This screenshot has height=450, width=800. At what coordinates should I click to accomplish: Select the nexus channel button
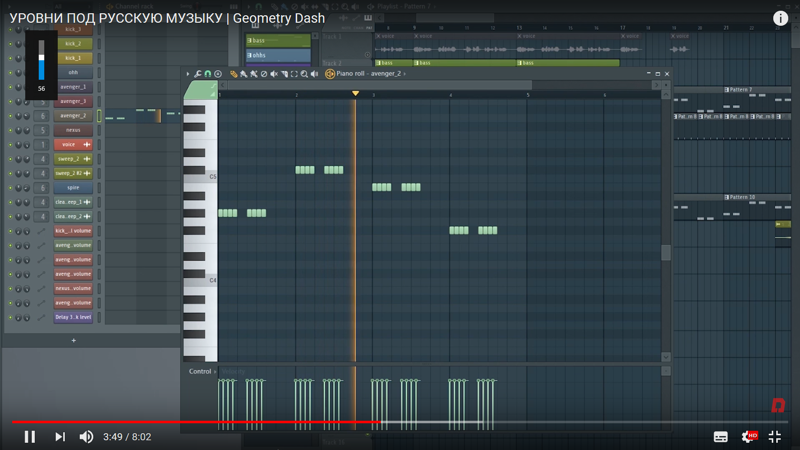coord(73,130)
